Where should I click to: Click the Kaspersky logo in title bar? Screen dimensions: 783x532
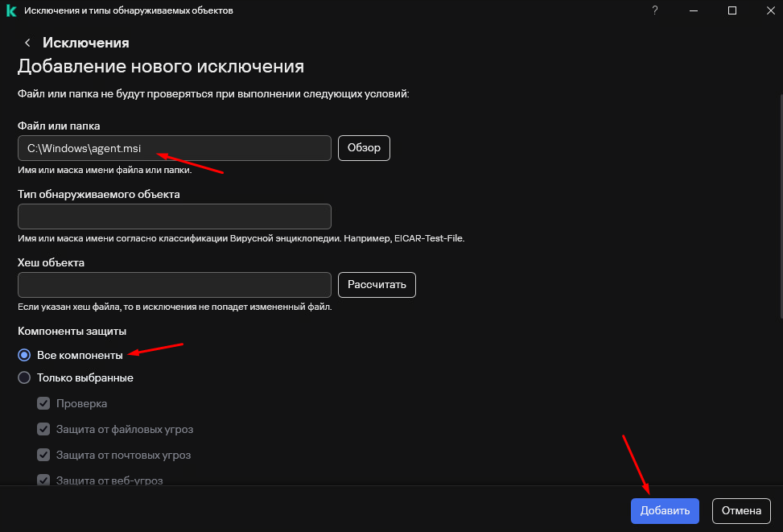coord(11,10)
